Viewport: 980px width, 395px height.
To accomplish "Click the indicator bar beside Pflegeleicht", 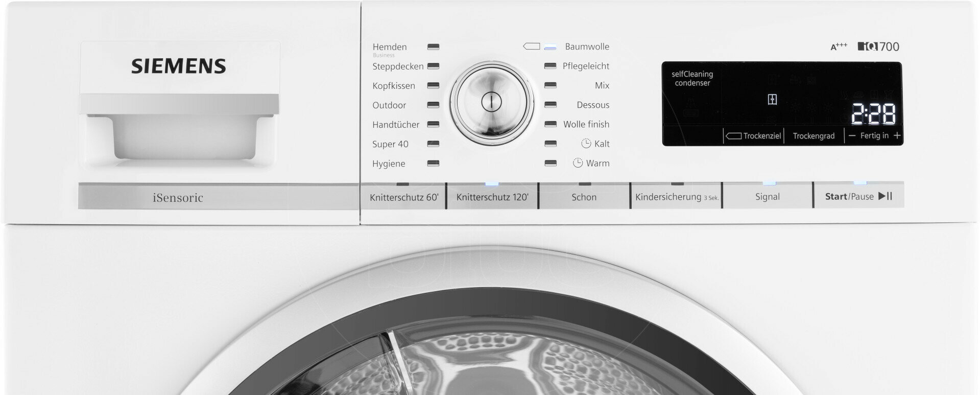I will tap(550, 66).
